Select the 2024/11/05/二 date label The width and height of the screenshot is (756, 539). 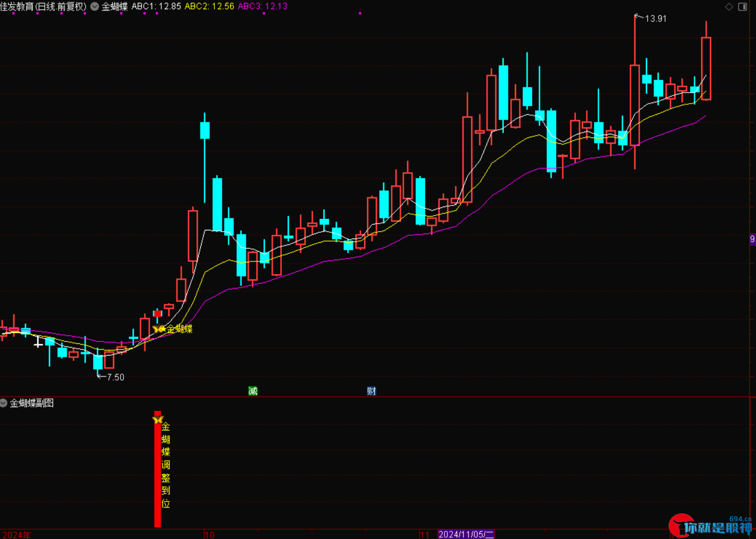pyautogui.click(x=466, y=534)
